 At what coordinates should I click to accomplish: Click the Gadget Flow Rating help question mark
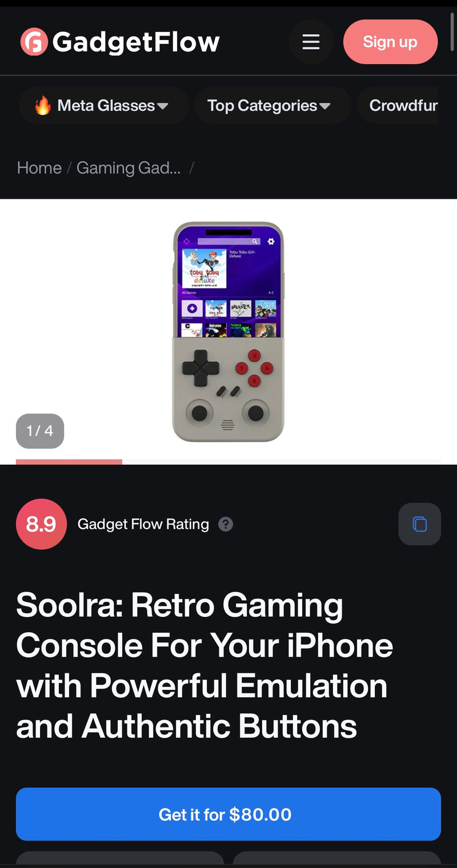(226, 524)
